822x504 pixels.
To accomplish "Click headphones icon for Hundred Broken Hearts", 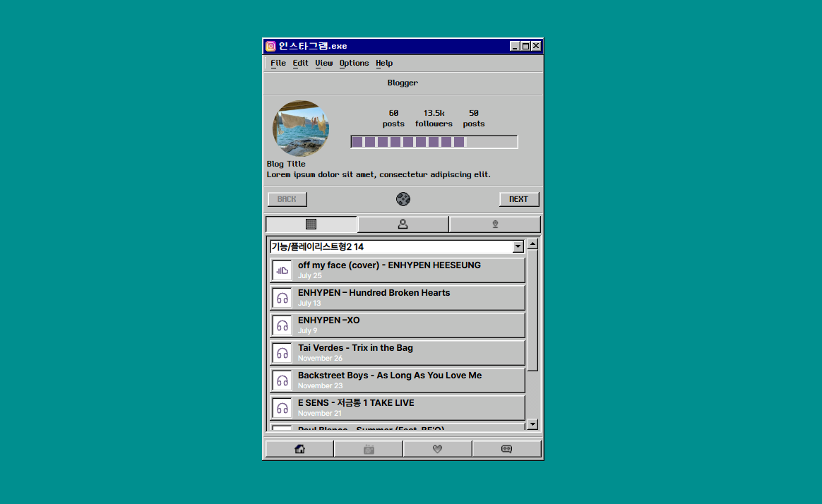I will point(282,298).
